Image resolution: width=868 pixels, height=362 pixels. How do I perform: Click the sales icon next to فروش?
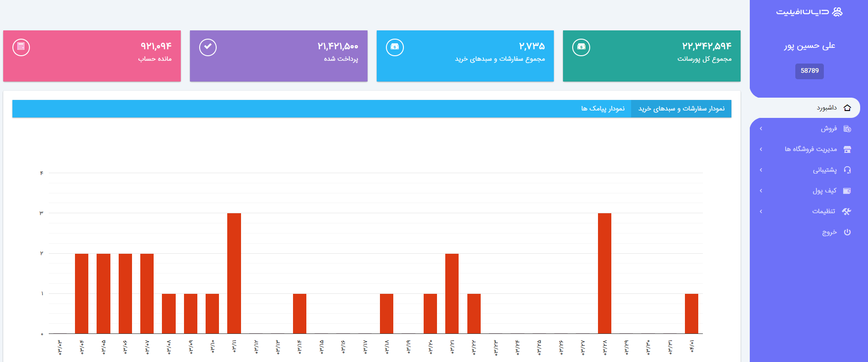[x=847, y=129]
